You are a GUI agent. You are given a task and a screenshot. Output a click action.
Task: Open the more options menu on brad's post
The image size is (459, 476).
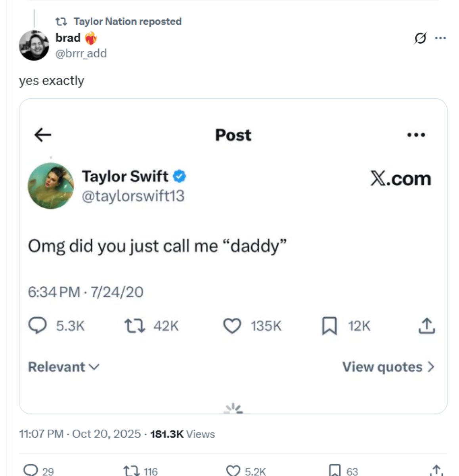point(441,38)
